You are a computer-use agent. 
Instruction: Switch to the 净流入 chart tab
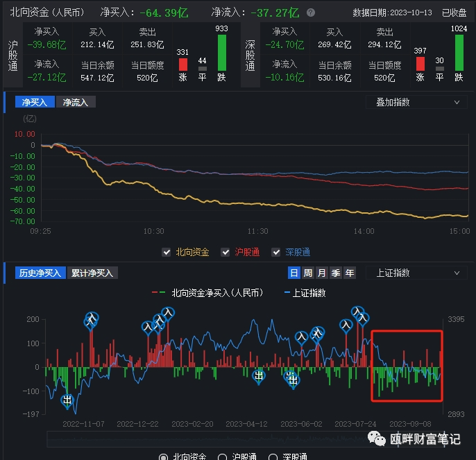76,102
